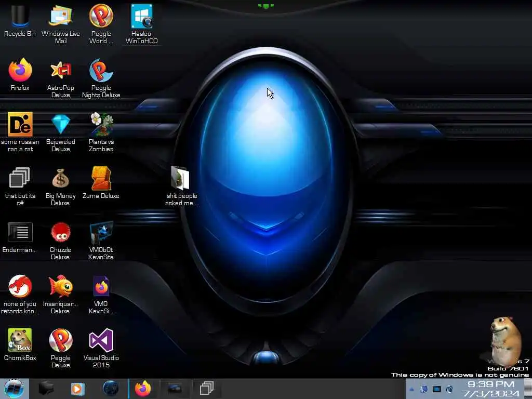
Task: Click the Show Desktop button
Action: pos(528,389)
